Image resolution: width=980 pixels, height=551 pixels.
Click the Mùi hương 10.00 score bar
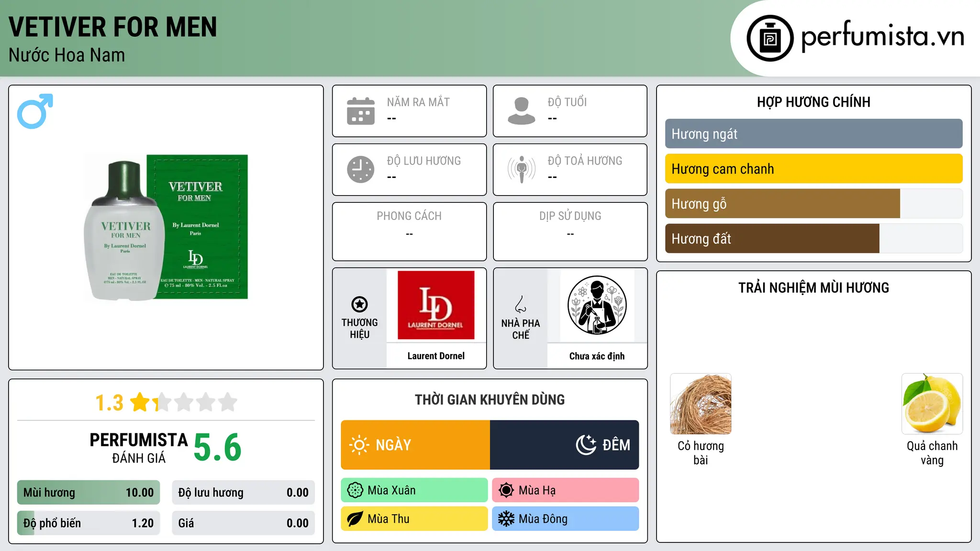point(89,493)
